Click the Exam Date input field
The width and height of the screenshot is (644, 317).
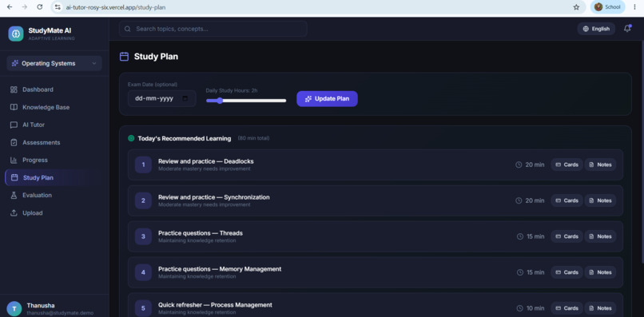click(x=162, y=98)
